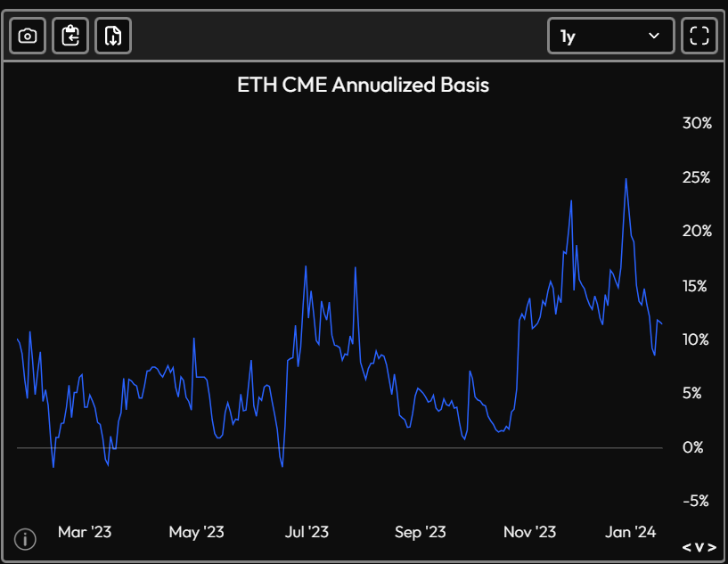Click the 'v' symbol between the corner angle brackets
The image size is (728, 564).
(x=699, y=548)
